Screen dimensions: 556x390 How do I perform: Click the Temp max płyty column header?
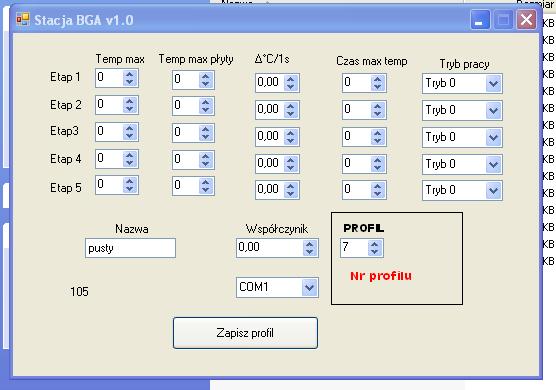[196, 59]
